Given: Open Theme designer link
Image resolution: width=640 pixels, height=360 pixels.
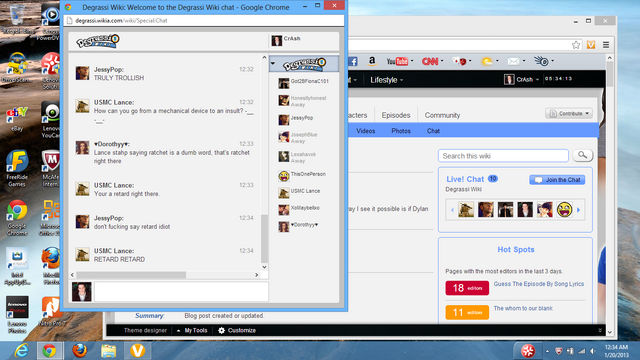Looking at the screenshot, I should coord(145,330).
